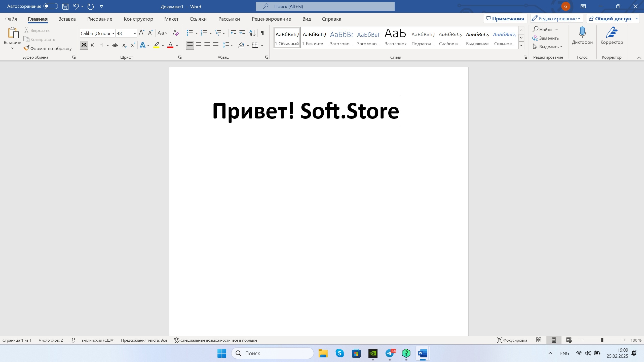Open Telegram from the taskbar
Viewport: 644px width, 362px height.
click(x=390, y=353)
